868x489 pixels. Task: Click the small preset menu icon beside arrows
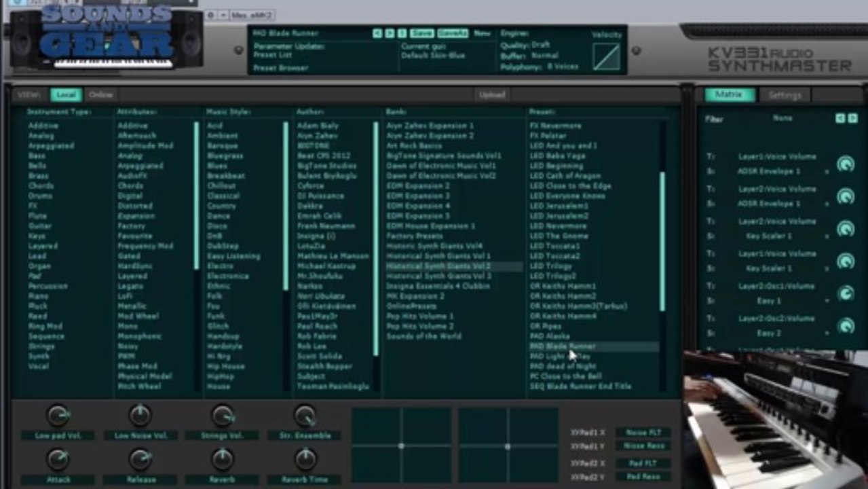click(x=402, y=33)
